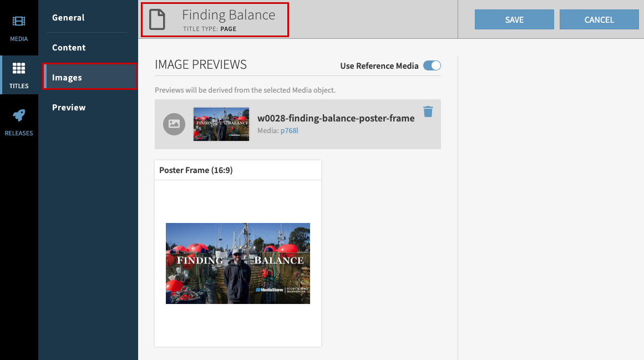Click the Finding Balance page title
Viewport: 644px width, 360px height.
[229, 15]
